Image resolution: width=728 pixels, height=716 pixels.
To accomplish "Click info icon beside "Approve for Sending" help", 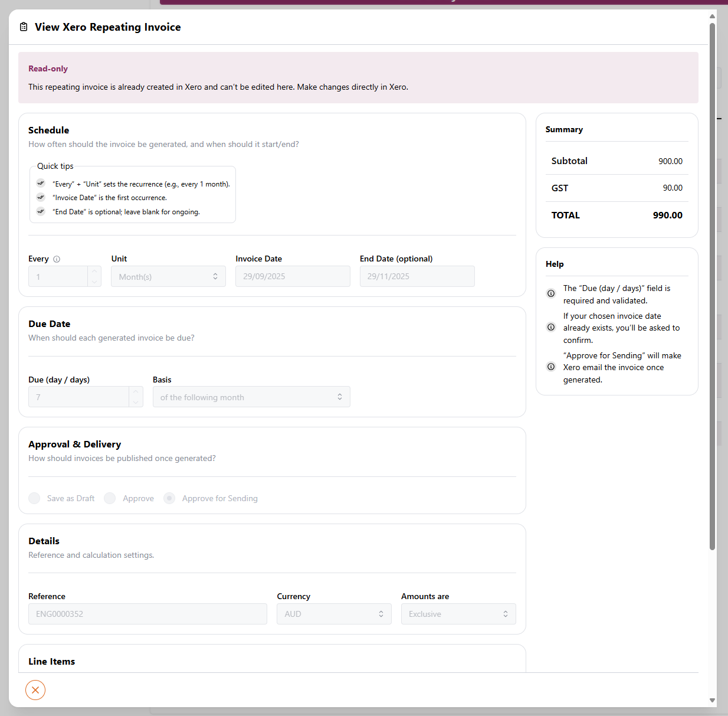I will (551, 367).
